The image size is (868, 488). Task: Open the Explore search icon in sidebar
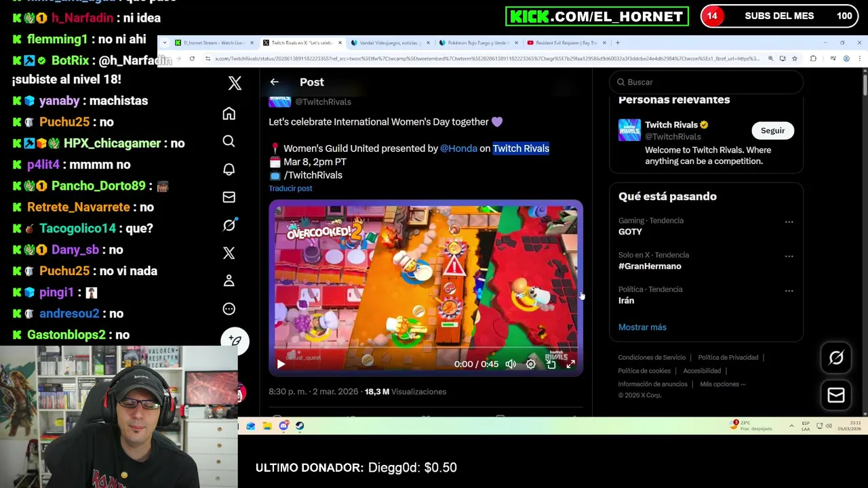229,141
